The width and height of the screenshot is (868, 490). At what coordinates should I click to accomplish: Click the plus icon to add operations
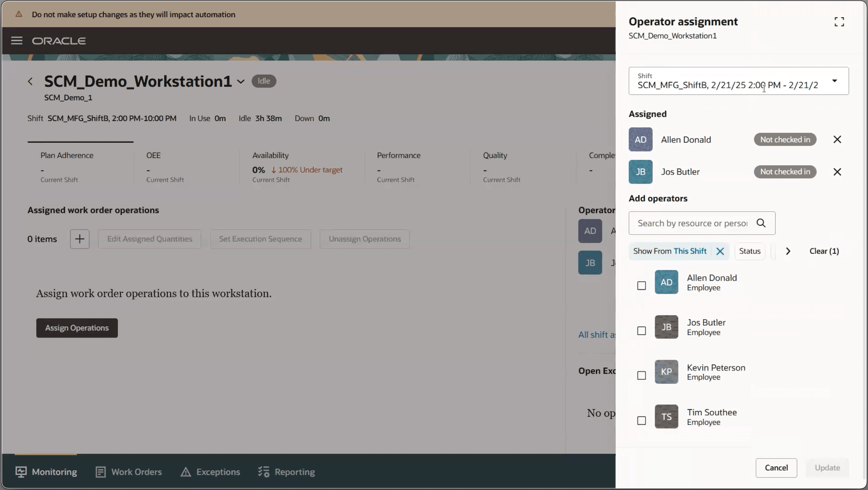tap(79, 239)
